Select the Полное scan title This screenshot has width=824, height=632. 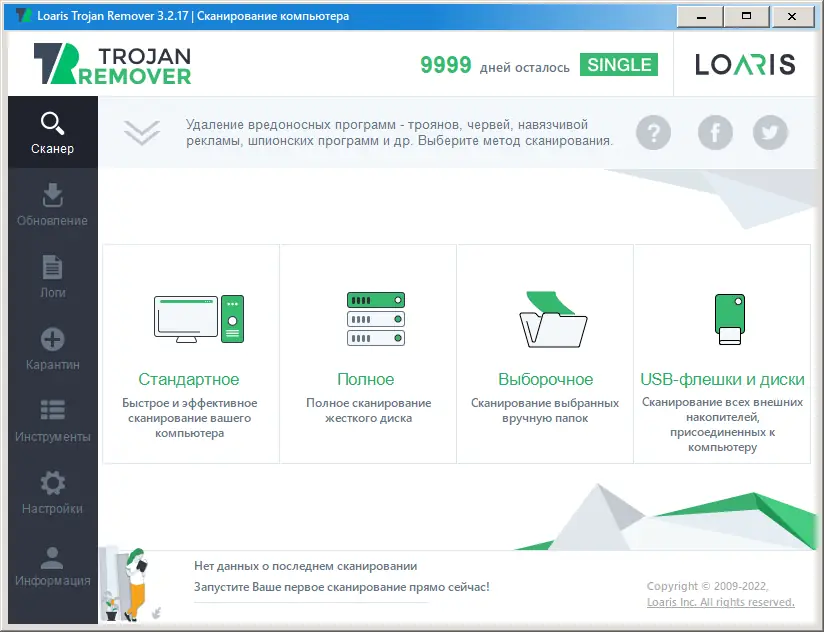click(x=366, y=379)
